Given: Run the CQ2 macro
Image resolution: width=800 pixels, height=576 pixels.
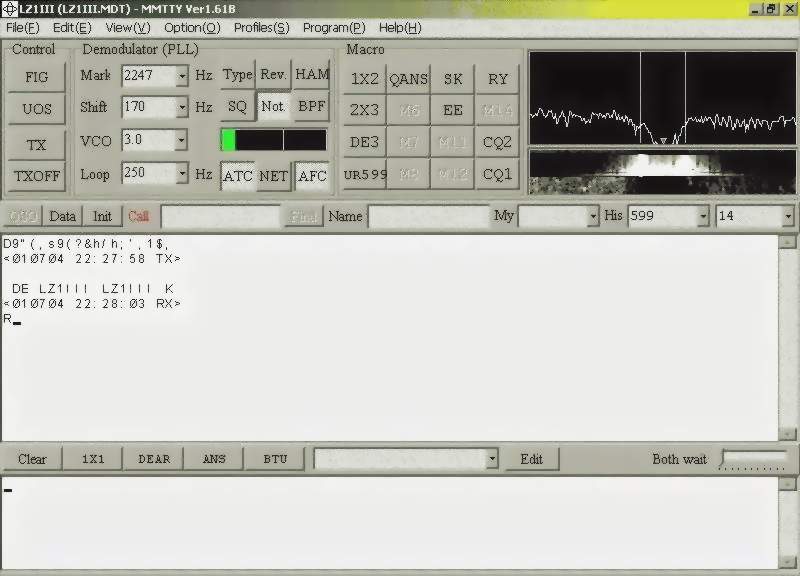Looking at the screenshot, I should [497, 142].
